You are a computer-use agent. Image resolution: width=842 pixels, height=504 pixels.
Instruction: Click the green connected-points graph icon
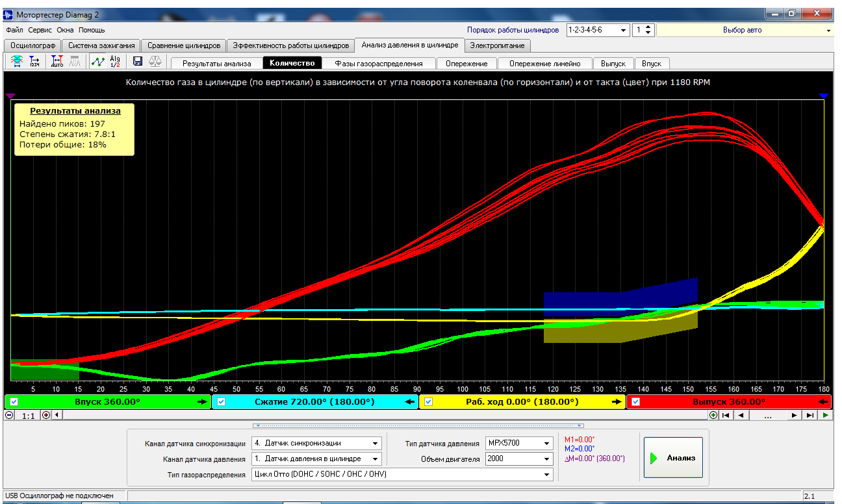pos(97,62)
